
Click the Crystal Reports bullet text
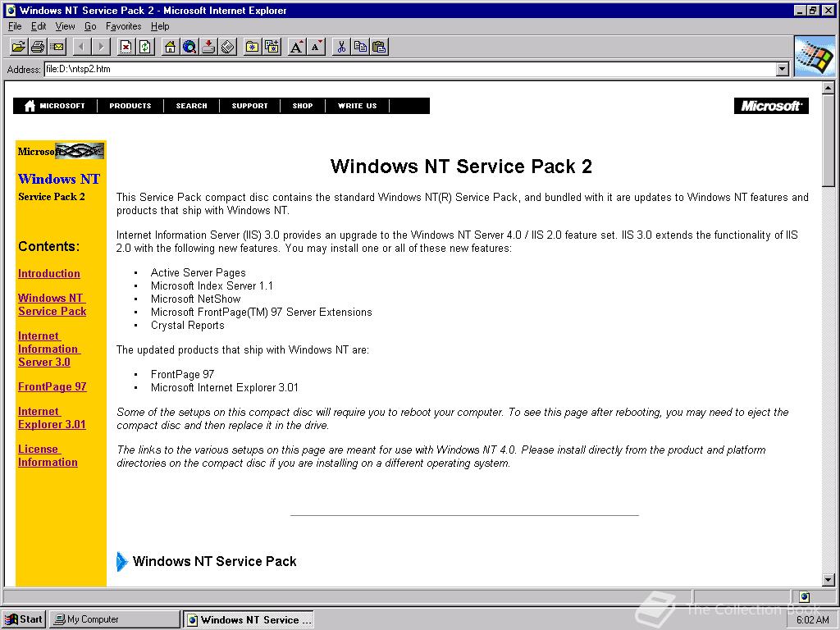click(x=188, y=325)
